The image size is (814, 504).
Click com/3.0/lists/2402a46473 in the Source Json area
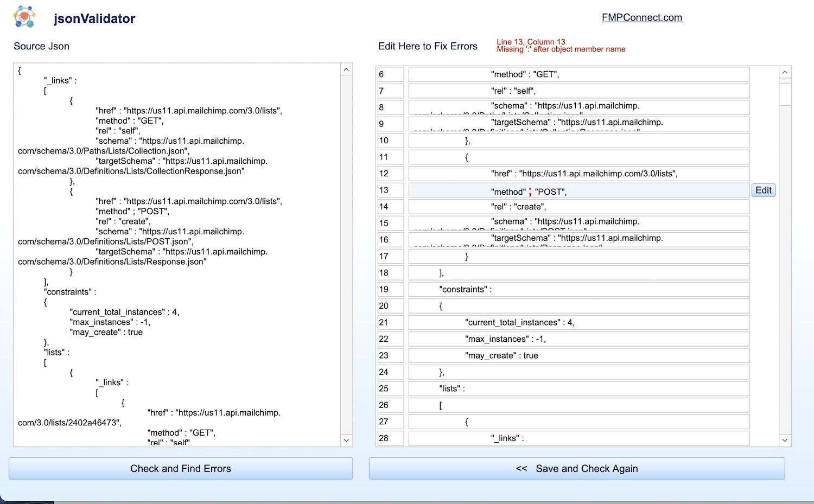(x=69, y=423)
